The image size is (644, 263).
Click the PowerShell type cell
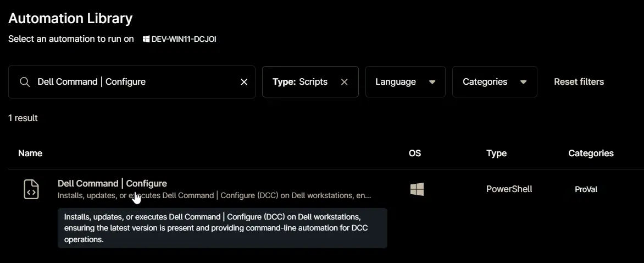[509, 189]
